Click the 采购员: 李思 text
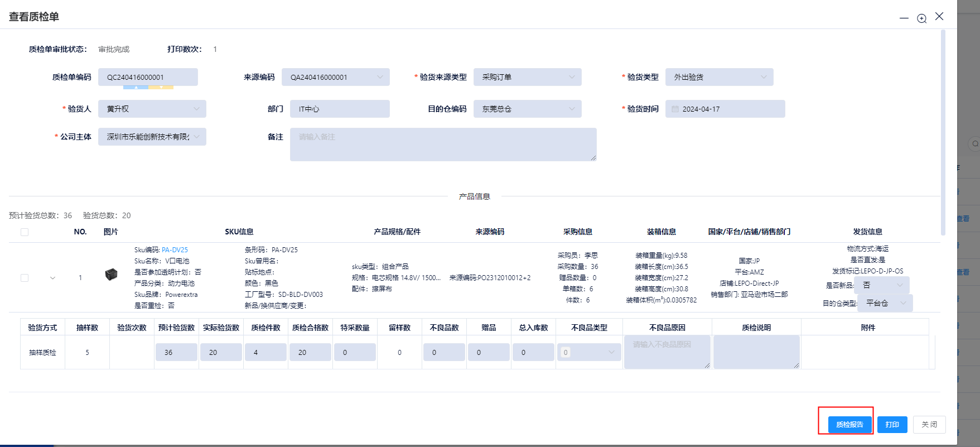 tap(578, 256)
